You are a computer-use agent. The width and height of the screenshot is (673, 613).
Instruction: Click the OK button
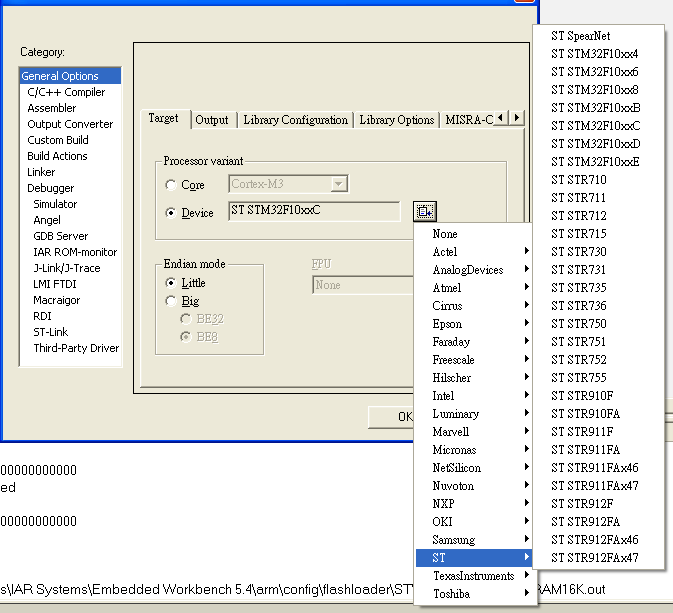pos(391,417)
